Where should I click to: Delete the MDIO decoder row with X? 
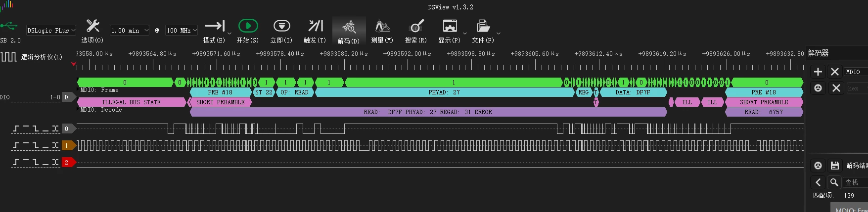pyautogui.click(x=836, y=88)
